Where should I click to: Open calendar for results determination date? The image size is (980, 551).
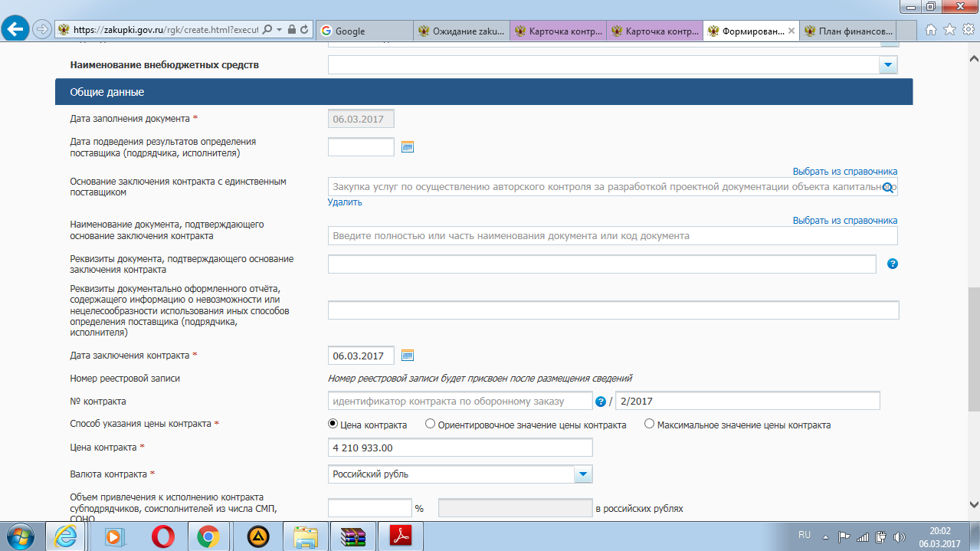(408, 146)
